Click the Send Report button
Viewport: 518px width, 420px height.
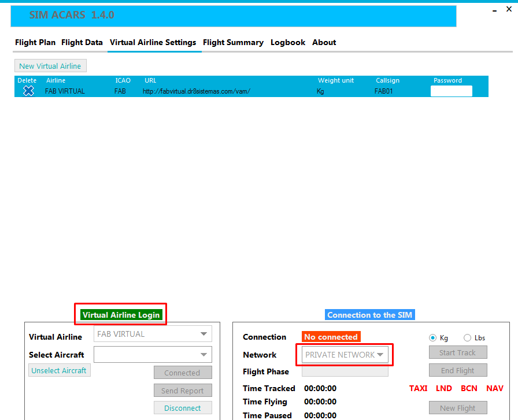tap(183, 391)
